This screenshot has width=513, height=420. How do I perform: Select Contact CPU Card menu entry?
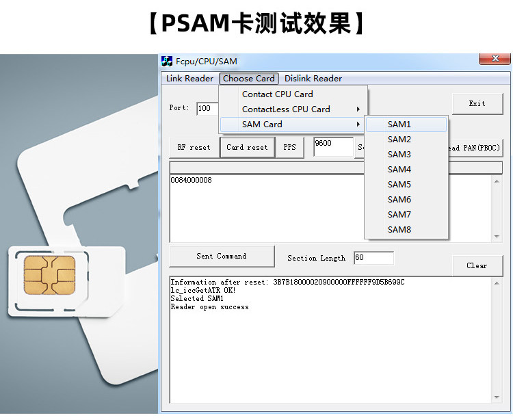point(293,94)
